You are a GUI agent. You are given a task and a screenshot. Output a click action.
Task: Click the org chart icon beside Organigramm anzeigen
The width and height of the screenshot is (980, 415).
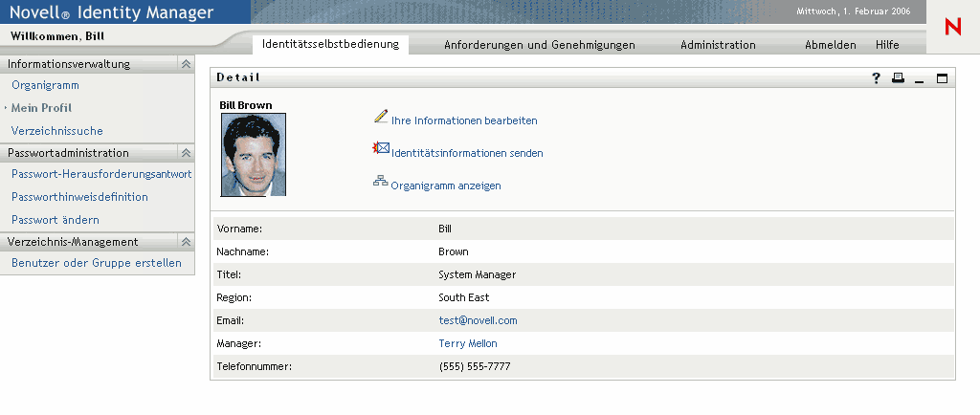(x=381, y=182)
